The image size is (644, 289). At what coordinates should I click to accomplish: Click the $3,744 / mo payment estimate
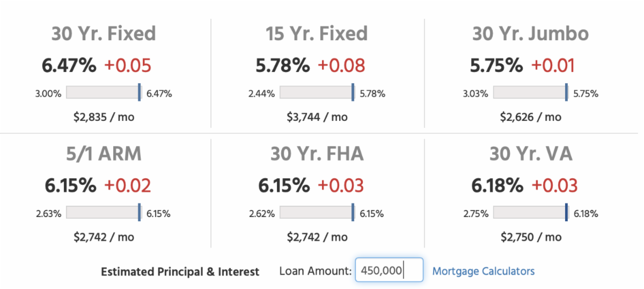click(x=317, y=117)
